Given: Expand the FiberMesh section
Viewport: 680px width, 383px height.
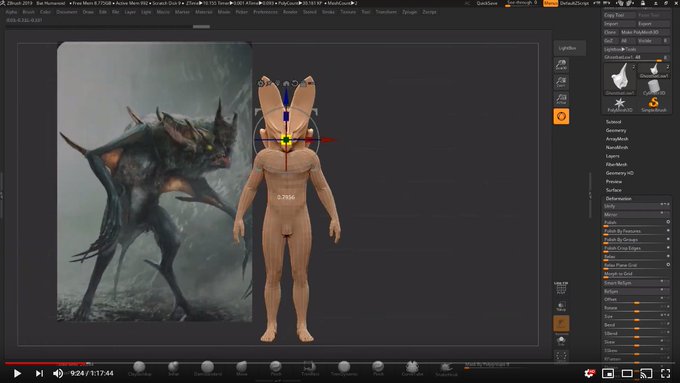Looking at the screenshot, I should pyautogui.click(x=616, y=164).
